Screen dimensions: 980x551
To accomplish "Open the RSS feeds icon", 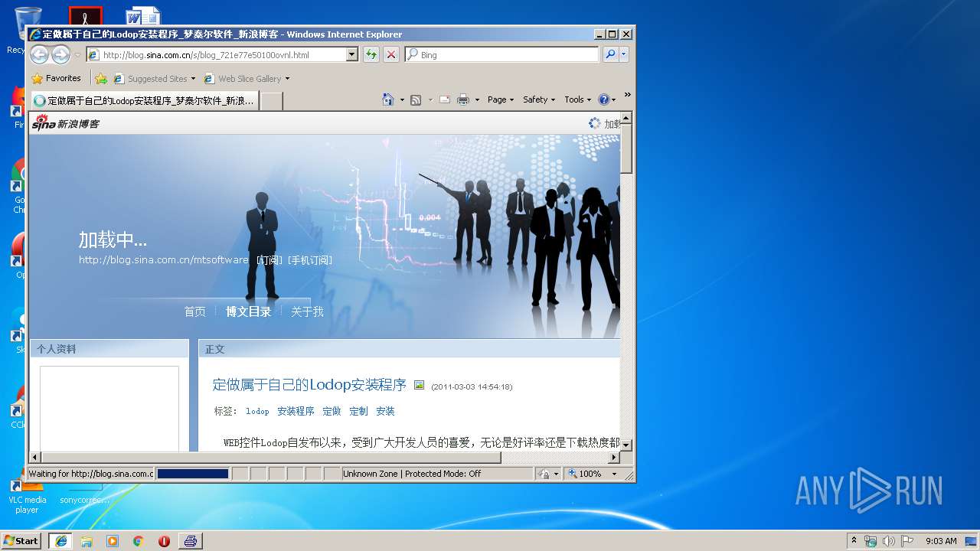I will [x=416, y=99].
